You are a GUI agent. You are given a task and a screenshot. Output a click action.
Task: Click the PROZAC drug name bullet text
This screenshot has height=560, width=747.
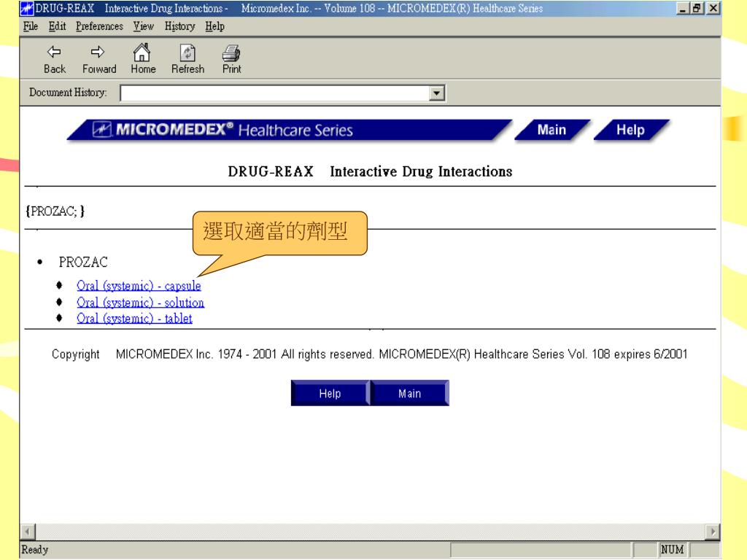(83, 262)
